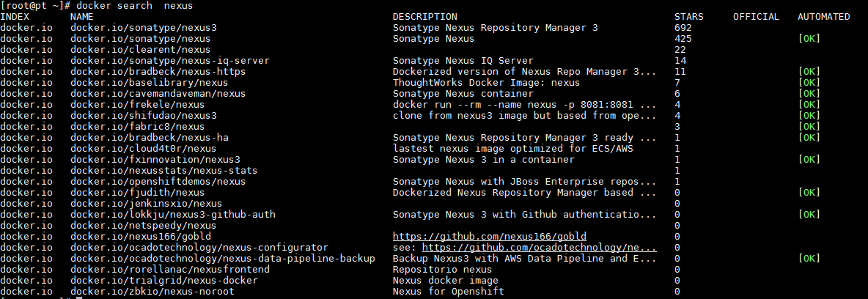868x299 pixels.
Task: Click the OFFICIAL column header
Action: (756, 17)
